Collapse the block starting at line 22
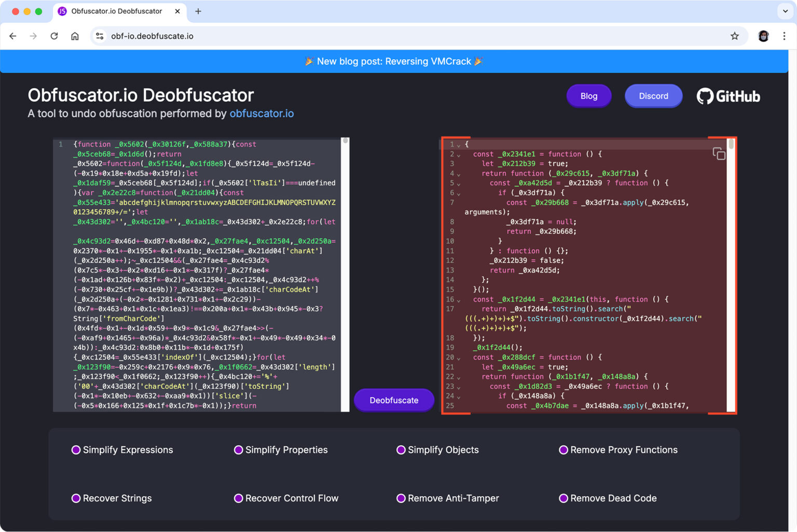 coord(460,377)
